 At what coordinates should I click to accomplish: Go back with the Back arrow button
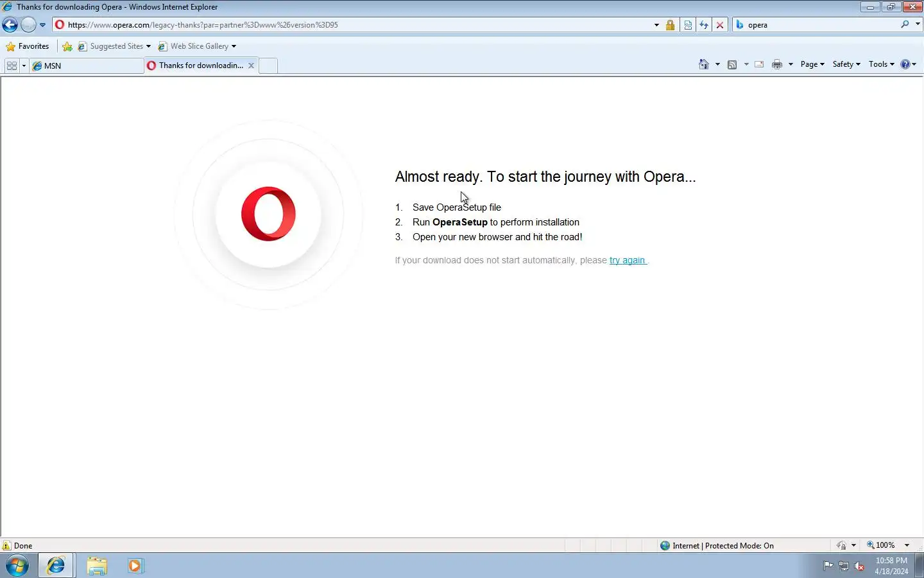10,25
